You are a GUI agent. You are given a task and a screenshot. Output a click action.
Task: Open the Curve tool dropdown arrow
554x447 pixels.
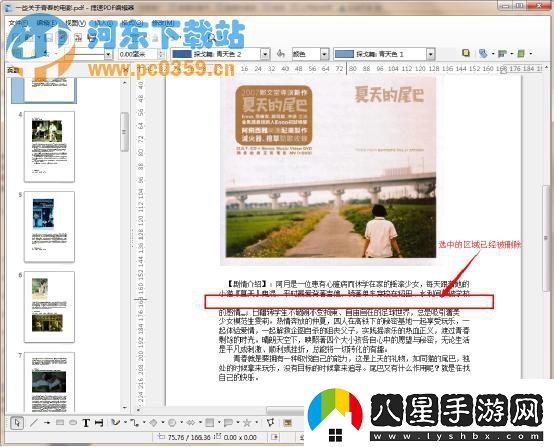[x=125, y=423]
